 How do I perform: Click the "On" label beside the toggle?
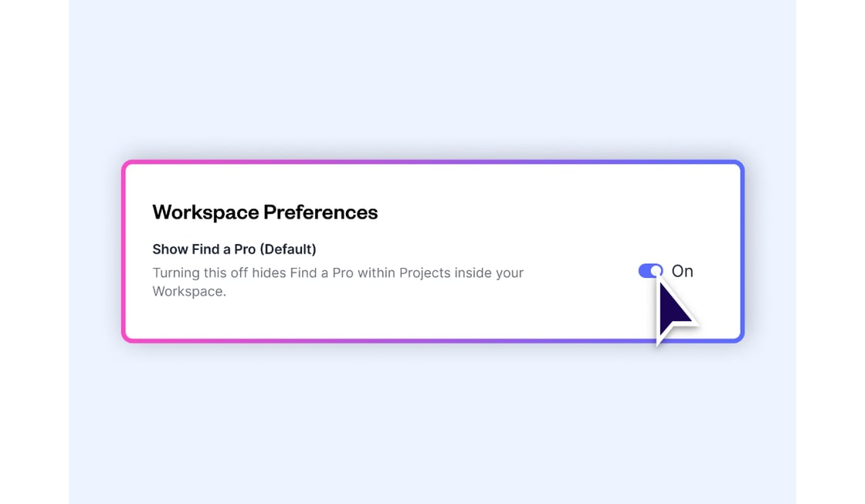tap(683, 271)
